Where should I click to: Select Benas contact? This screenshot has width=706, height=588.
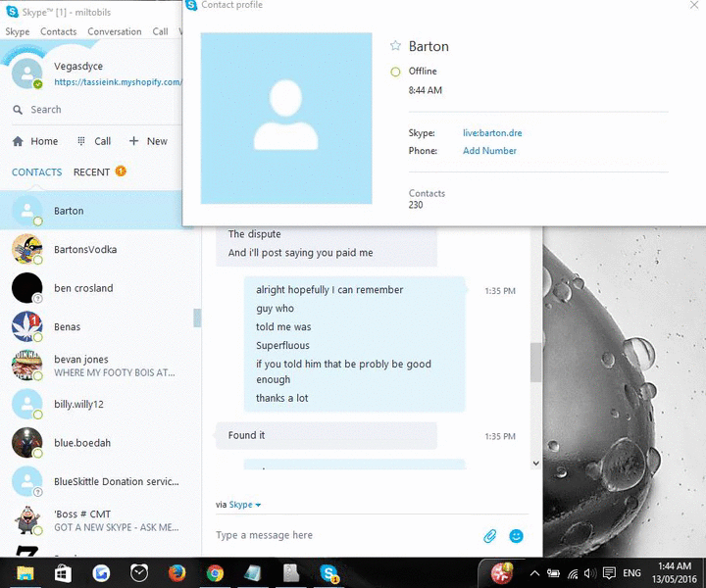[97, 326]
